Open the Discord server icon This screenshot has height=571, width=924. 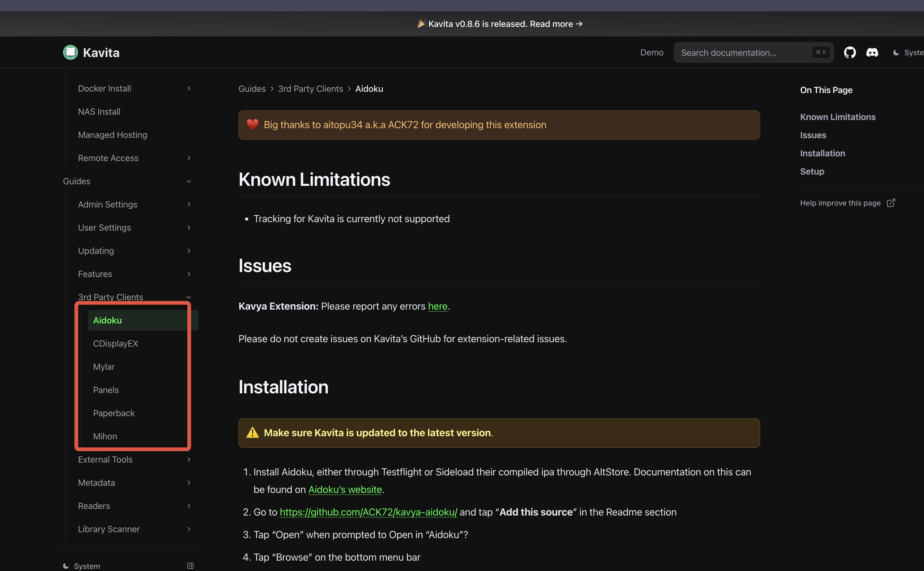pos(872,52)
